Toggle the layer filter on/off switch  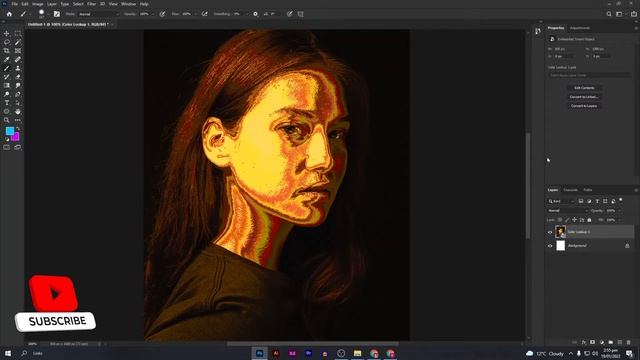[621, 200]
